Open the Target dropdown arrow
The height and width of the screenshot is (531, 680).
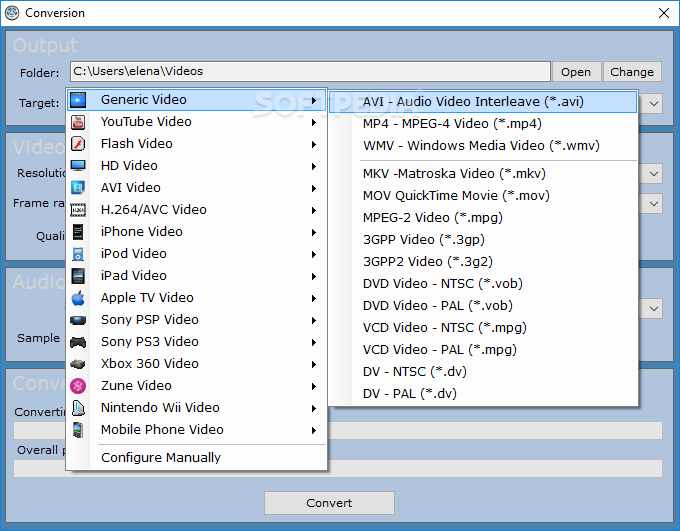[654, 104]
